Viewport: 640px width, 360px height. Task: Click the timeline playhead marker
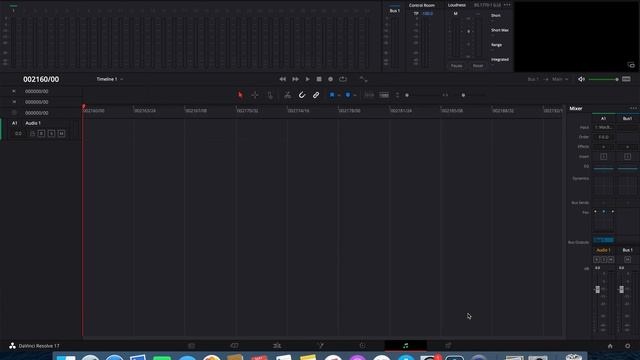coord(84,107)
